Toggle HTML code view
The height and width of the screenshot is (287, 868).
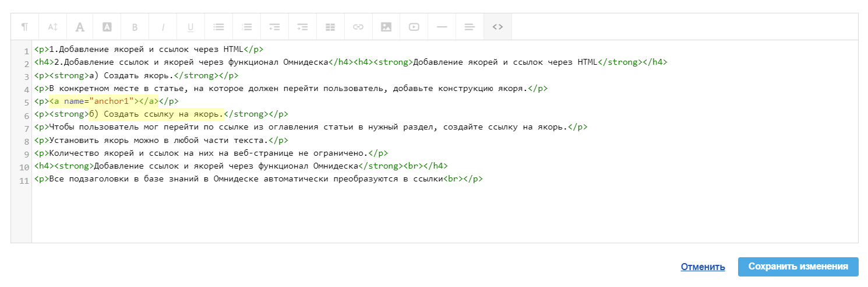tap(498, 27)
